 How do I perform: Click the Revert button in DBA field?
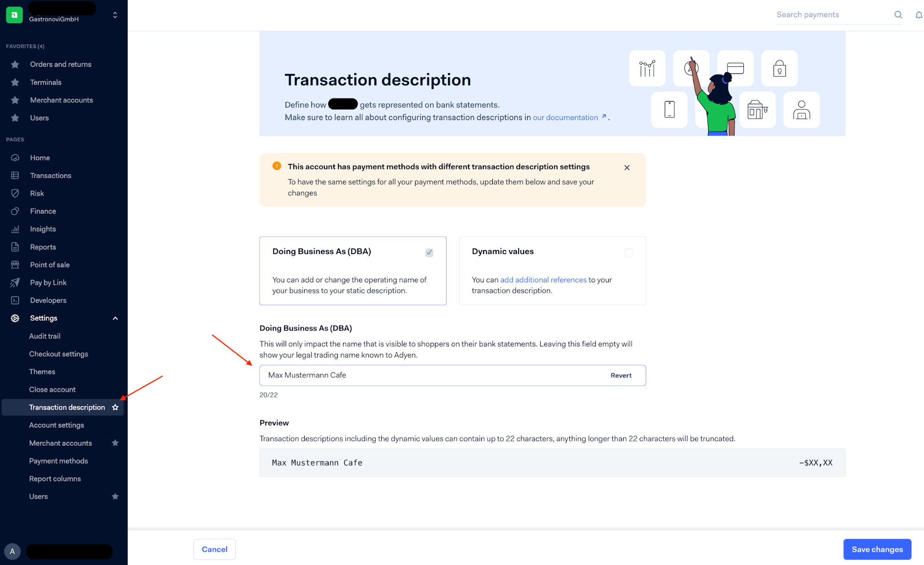[x=620, y=375]
